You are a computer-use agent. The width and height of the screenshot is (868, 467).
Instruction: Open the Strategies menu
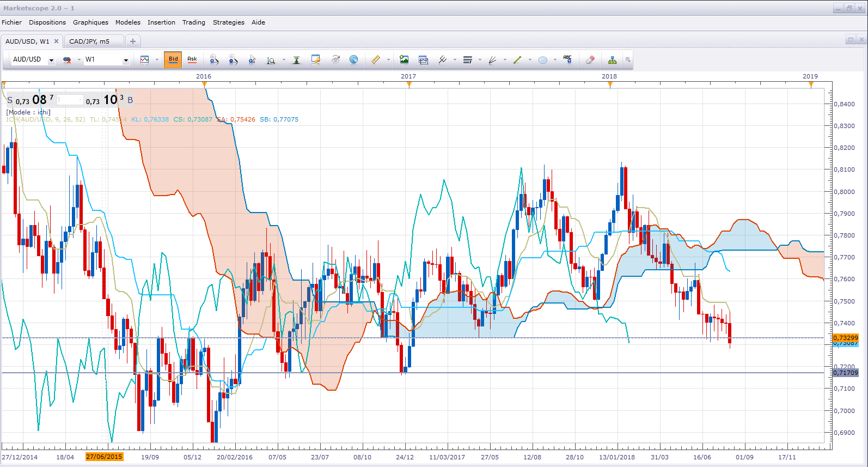tap(229, 22)
